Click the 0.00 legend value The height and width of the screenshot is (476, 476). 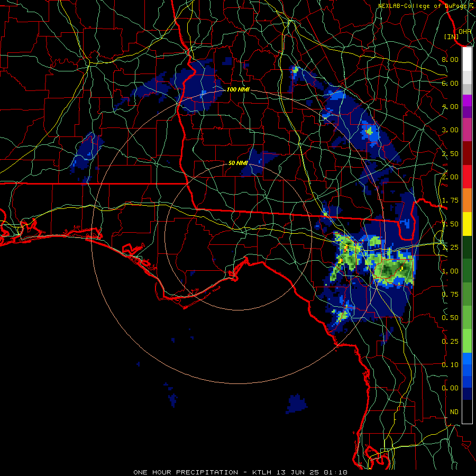450,388
